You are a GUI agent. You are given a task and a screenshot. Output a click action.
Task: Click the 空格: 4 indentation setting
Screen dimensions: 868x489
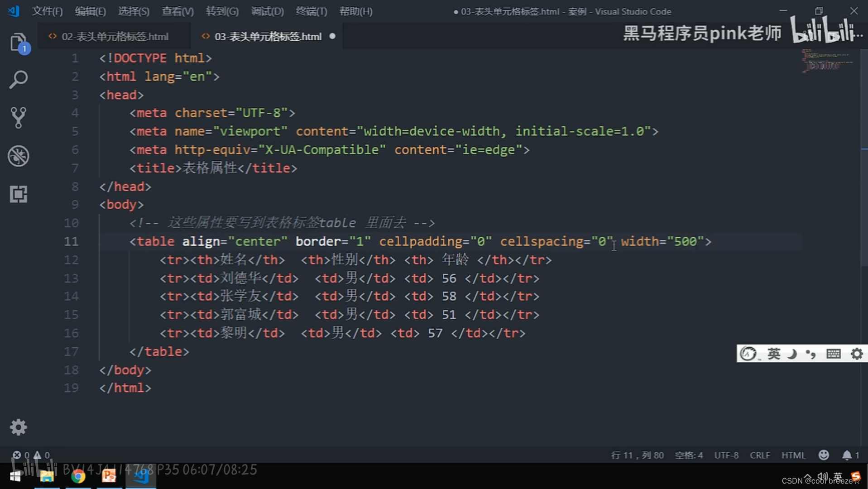click(689, 455)
